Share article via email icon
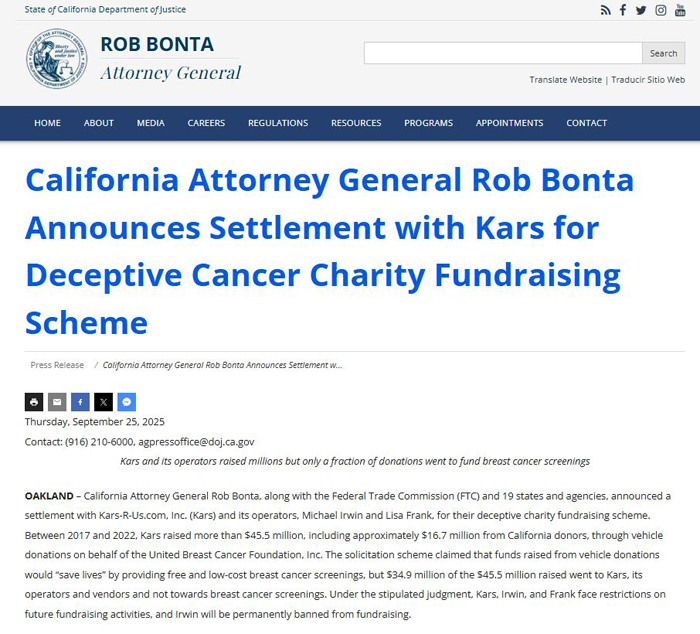Viewport: 700px width, 634px height. tap(57, 402)
